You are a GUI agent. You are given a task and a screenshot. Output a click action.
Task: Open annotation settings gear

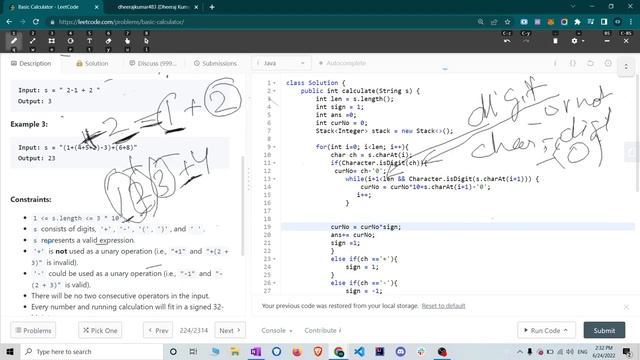[x=574, y=41]
